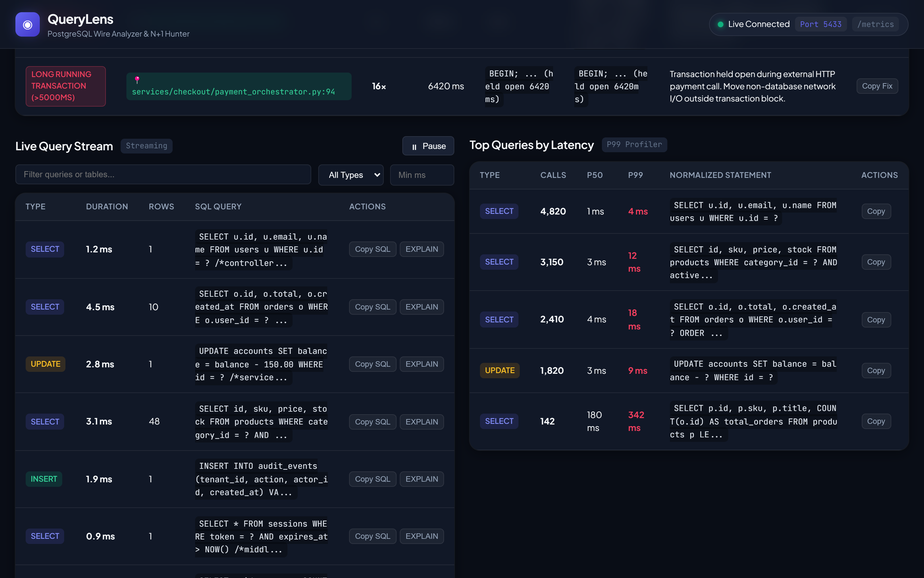Click the P99 column header

point(635,175)
